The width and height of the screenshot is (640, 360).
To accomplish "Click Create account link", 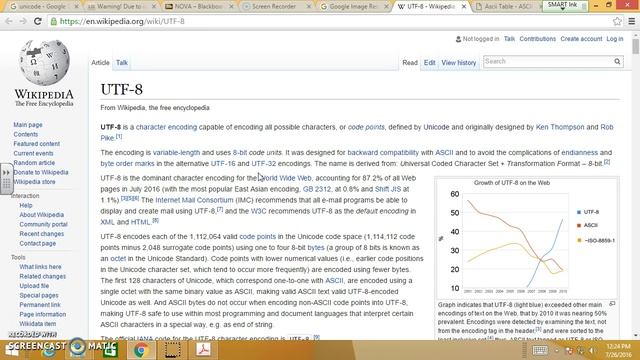I will pos(581,39).
